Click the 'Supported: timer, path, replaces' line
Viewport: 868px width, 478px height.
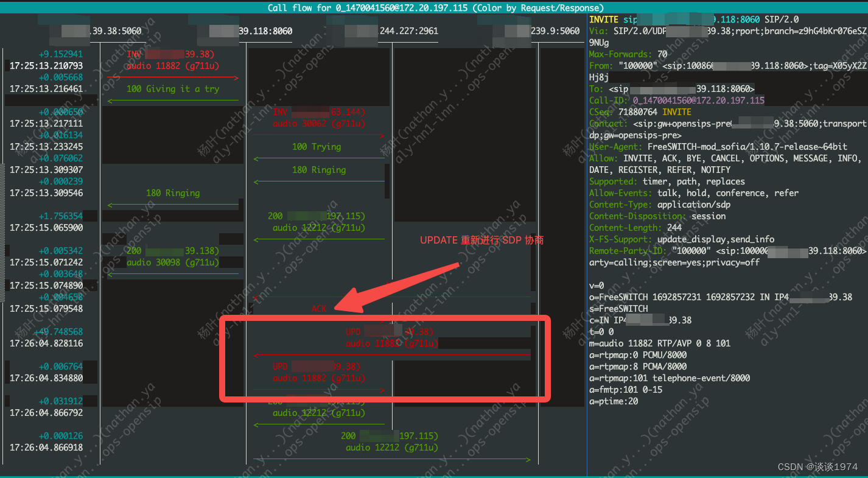pos(667,181)
